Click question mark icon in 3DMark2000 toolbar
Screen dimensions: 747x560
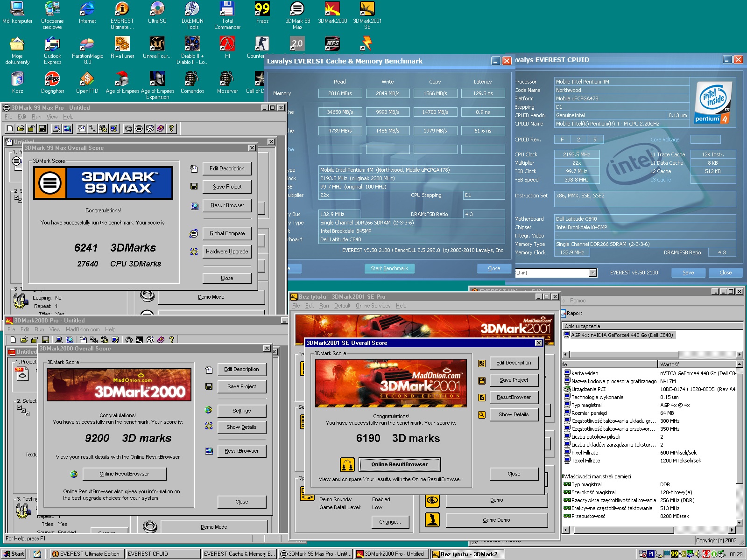(171, 340)
